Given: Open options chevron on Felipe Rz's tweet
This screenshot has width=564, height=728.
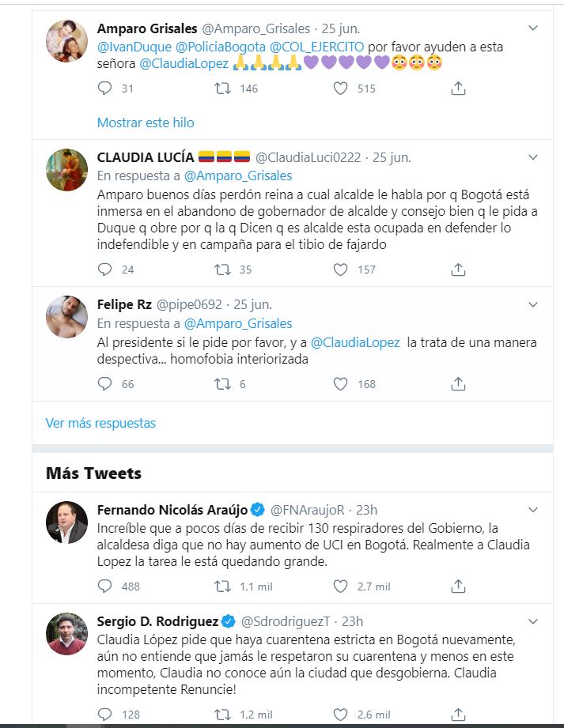Looking at the screenshot, I should click(533, 304).
